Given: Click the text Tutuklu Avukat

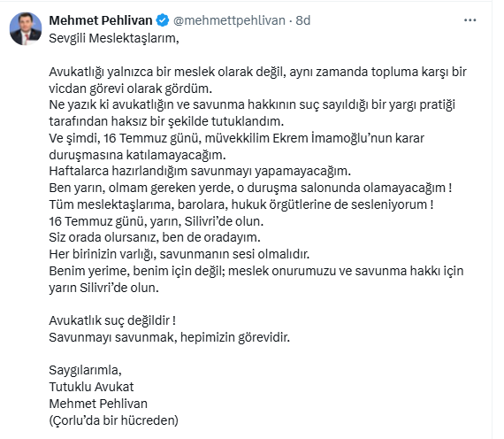Looking at the screenshot, I should [x=91, y=387].
